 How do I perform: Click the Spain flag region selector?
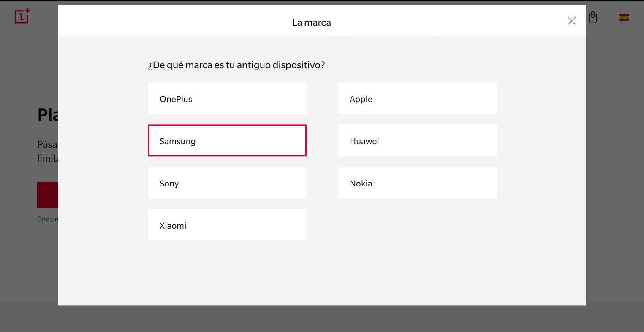tap(624, 17)
